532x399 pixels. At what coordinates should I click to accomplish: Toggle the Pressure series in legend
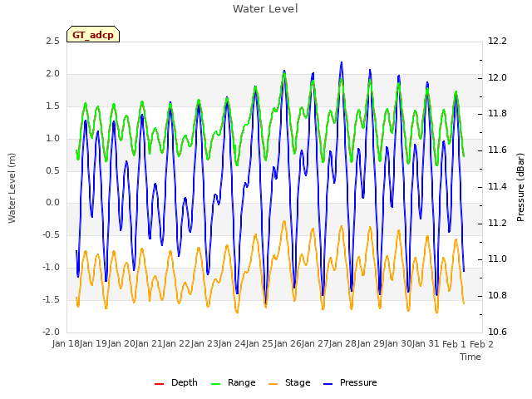350,383
